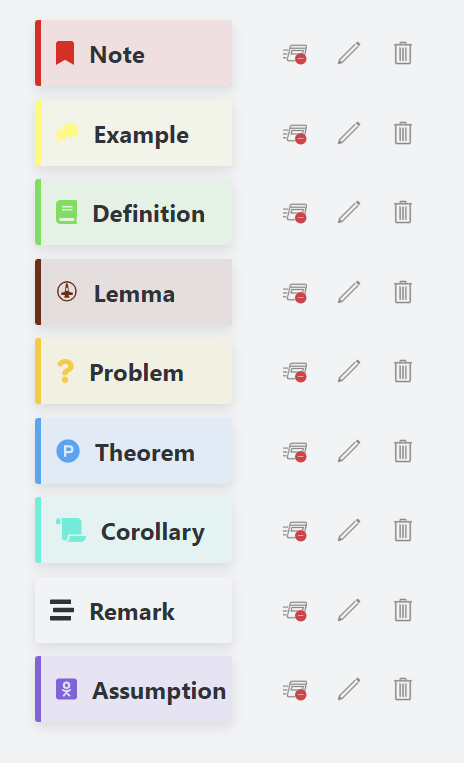This screenshot has width=464, height=763.
Task: Edit the Lemma callout type
Action: [349, 292]
